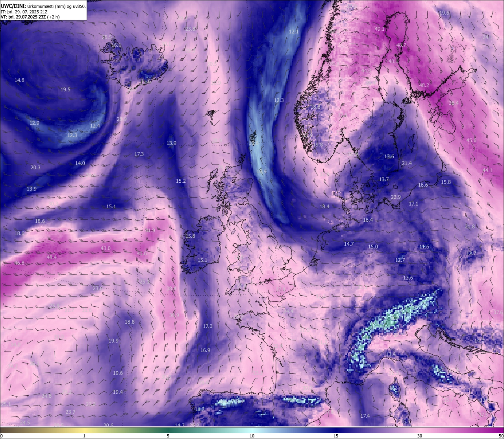Click the 43.0 value label
The height and width of the screenshot is (439, 504).
tap(106, 248)
